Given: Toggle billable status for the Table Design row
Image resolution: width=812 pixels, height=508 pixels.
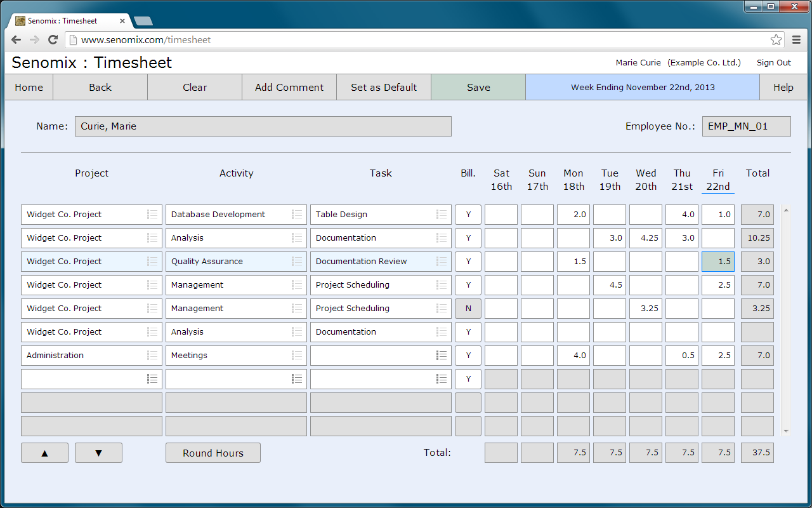Looking at the screenshot, I should point(468,214).
